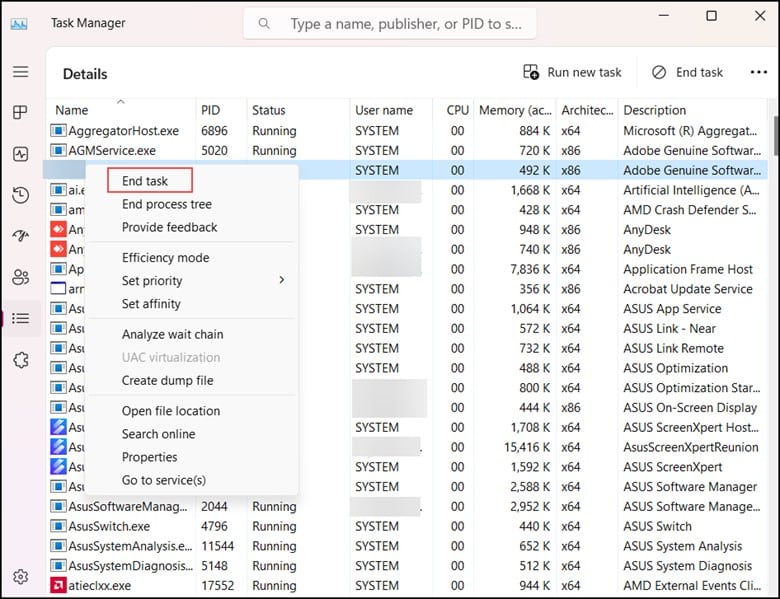
Task: Sort by User name column header
Action: 391,110
